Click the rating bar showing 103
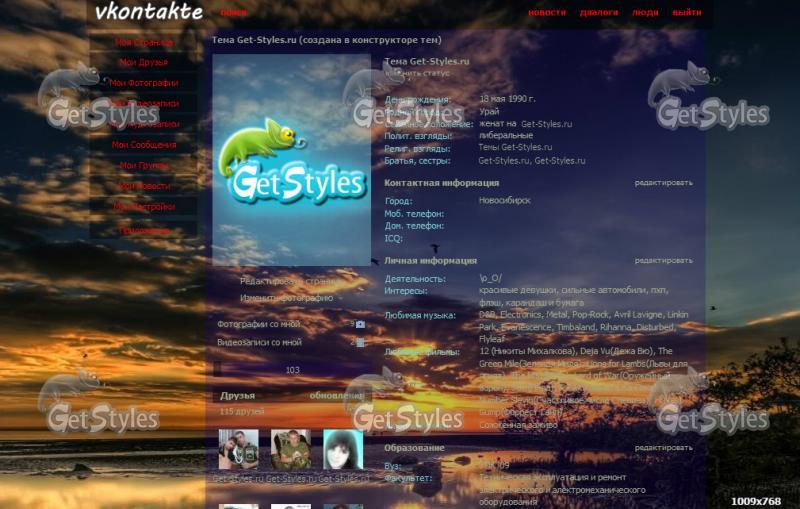This screenshot has height=509, width=800. click(292, 370)
